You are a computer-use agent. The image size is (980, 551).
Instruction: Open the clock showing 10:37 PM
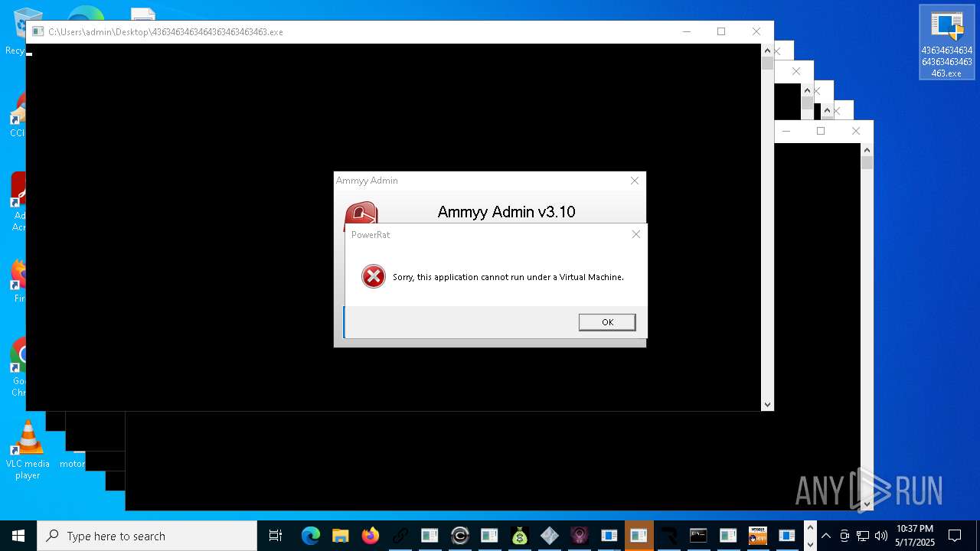tap(915, 536)
